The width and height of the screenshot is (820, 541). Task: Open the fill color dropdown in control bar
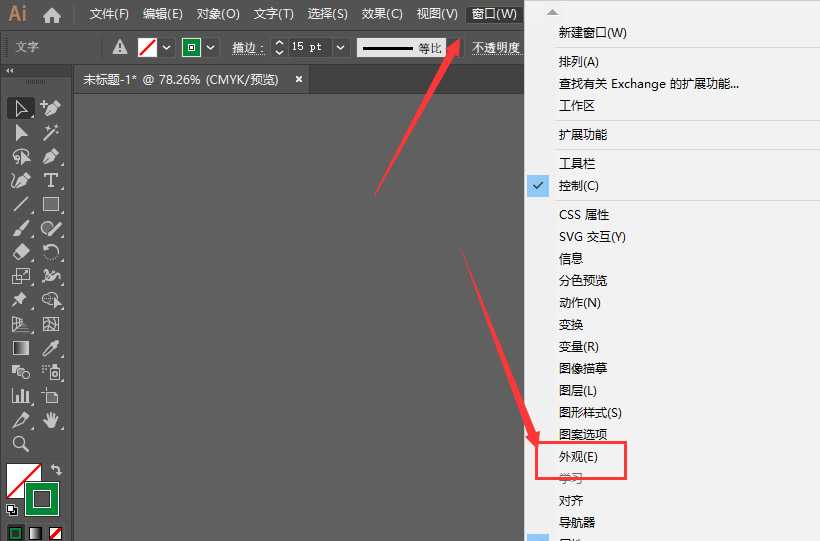click(166, 48)
